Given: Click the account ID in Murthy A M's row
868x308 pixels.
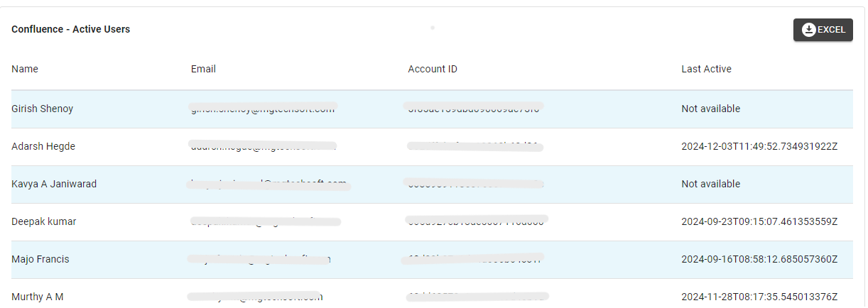Looking at the screenshot, I should pyautogui.click(x=476, y=297).
